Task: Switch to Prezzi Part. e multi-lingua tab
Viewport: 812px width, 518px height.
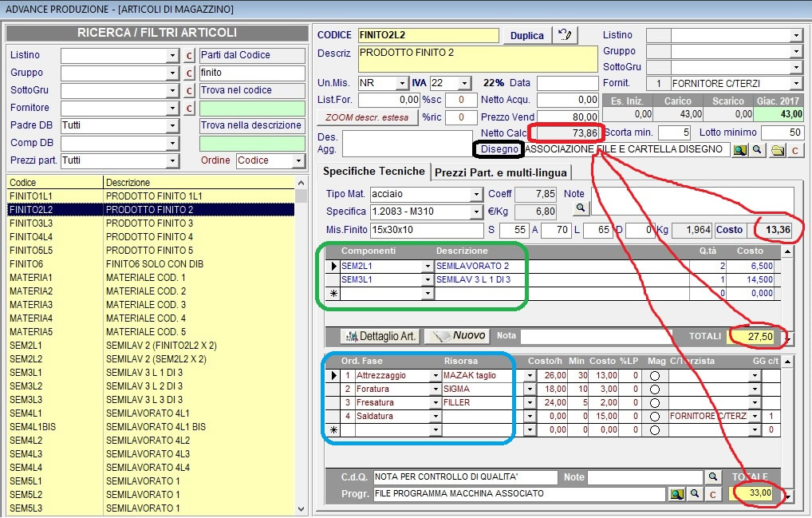Action: (501, 172)
